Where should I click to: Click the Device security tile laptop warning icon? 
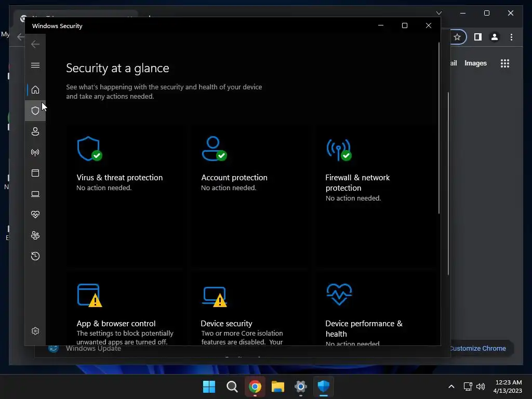[215, 297]
